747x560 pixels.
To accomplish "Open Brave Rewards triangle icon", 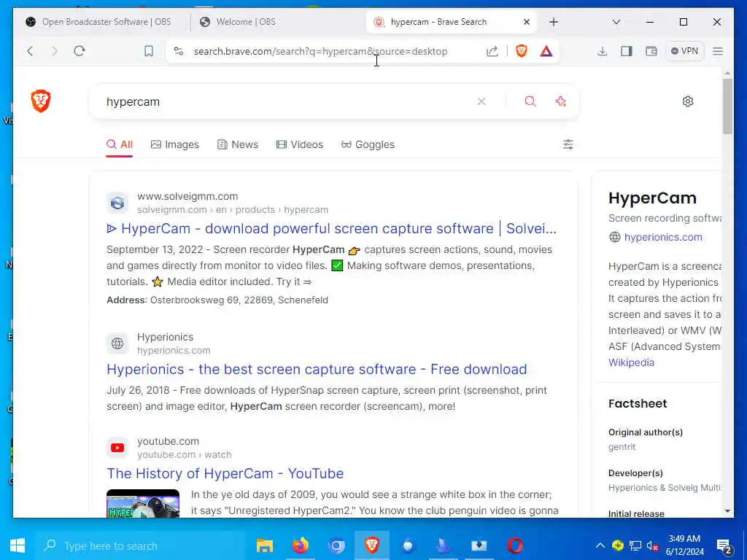I will tap(546, 51).
